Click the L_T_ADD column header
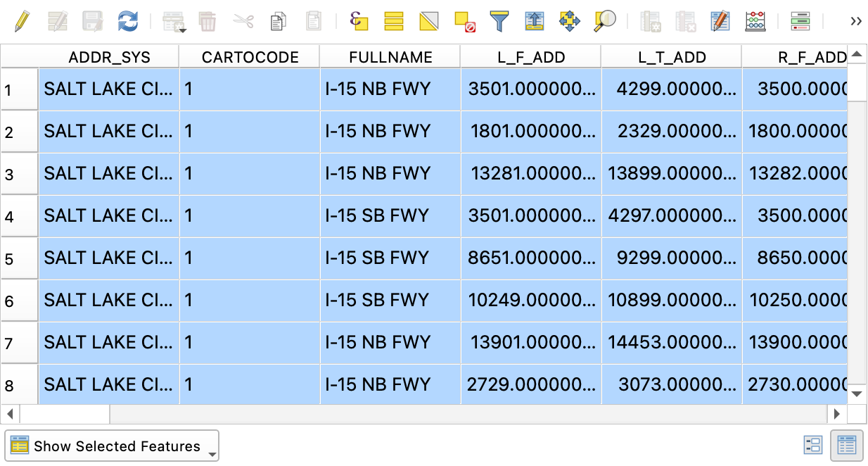This screenshot has height=466, width=868. click(x=672, y=57)
